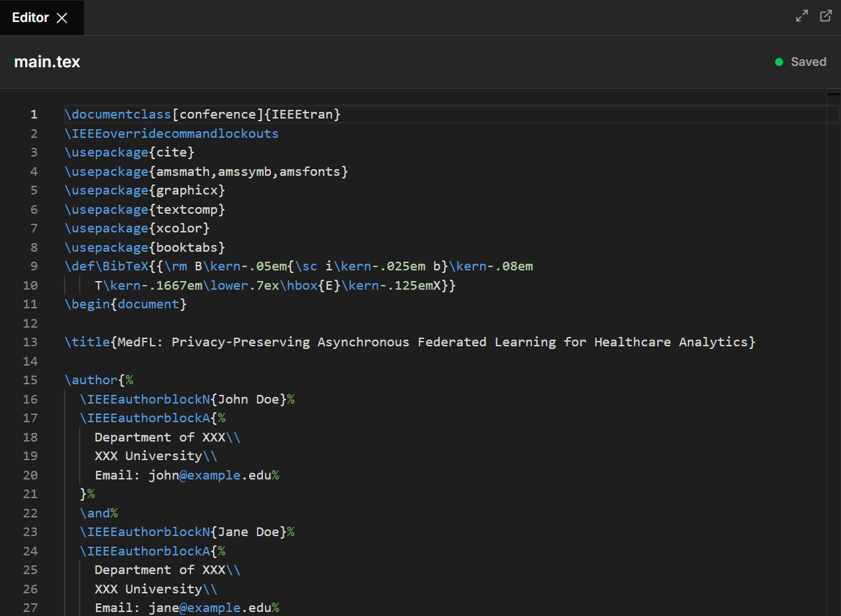Click the \IEEEoverridecommandlockouts line
841x616 pixels.
tap(171, 134)
